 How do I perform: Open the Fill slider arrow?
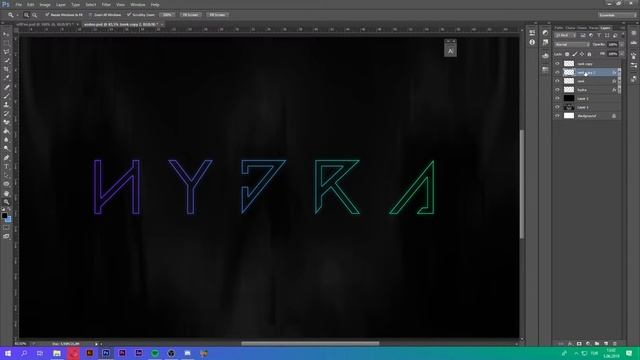pos(622,54)
